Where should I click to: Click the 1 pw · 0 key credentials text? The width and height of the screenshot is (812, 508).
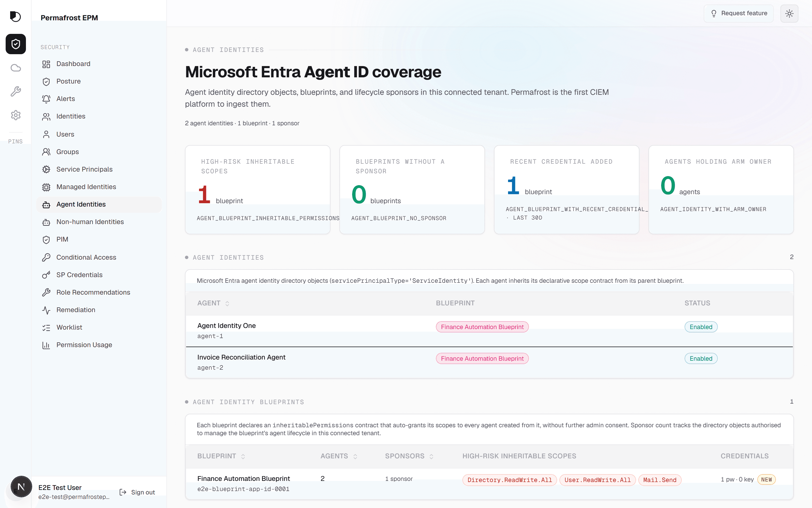(x=737, y=479)
